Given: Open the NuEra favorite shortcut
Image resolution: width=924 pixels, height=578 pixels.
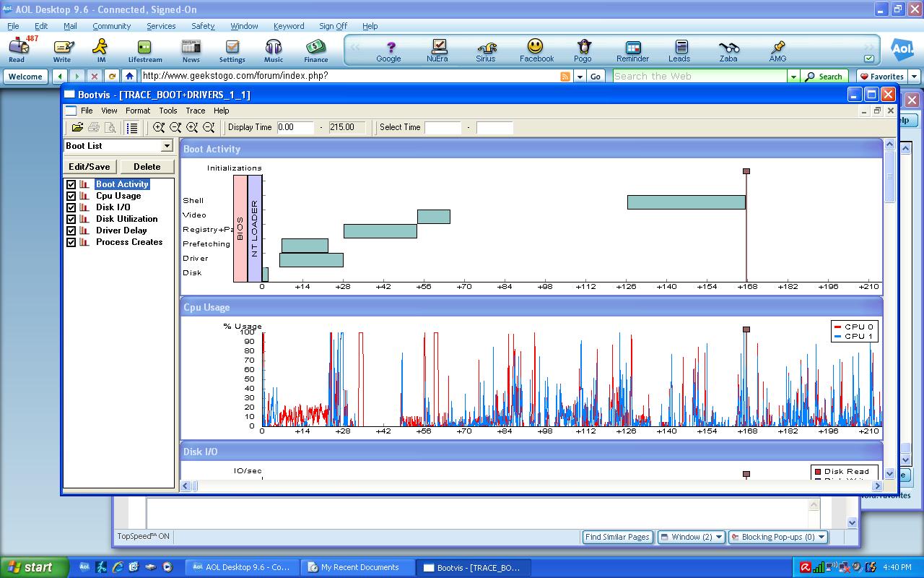Looking at the screenshot, I should pyautogui.click(x=437, y=50).
